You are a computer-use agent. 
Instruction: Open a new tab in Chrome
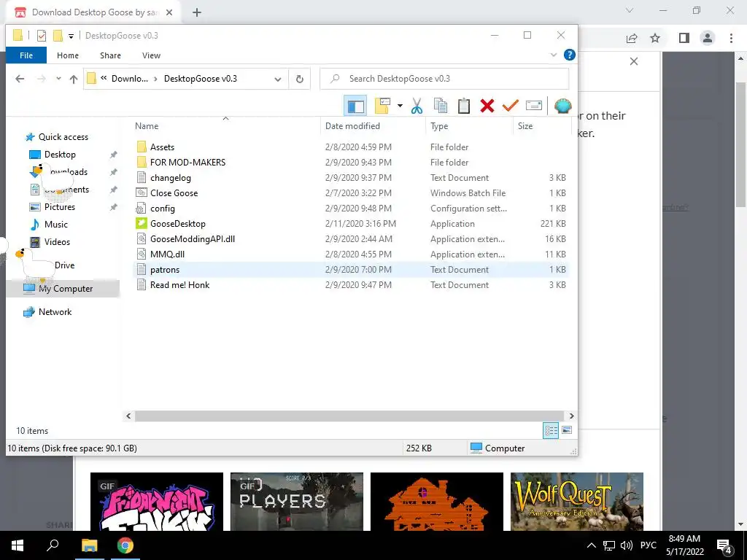click(197, 13)
